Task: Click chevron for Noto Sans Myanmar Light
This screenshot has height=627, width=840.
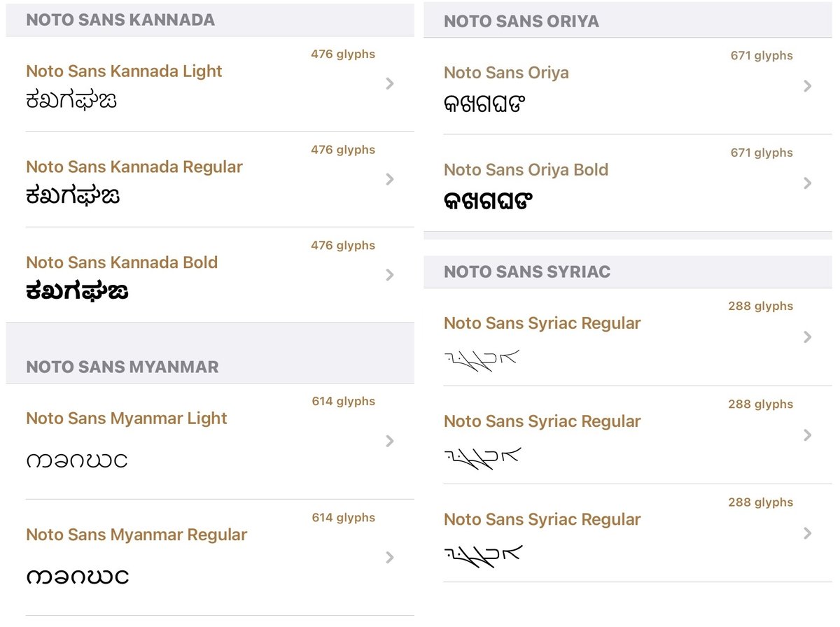Action: [x=390, y=441]
